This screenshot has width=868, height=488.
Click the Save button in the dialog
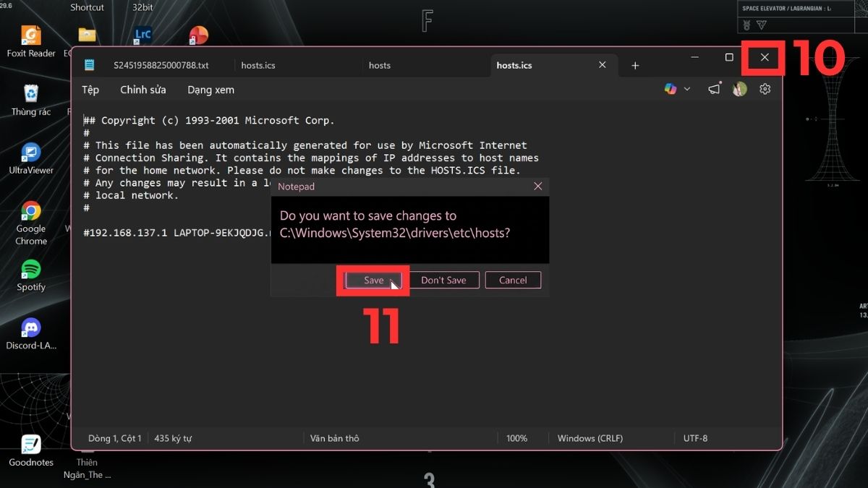(373, 281)
